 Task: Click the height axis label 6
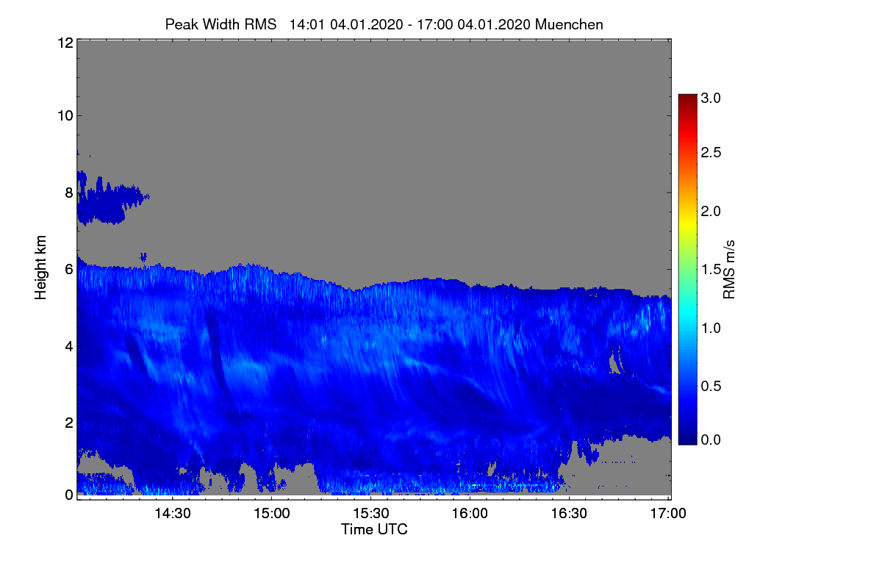(x=68, y=269)
